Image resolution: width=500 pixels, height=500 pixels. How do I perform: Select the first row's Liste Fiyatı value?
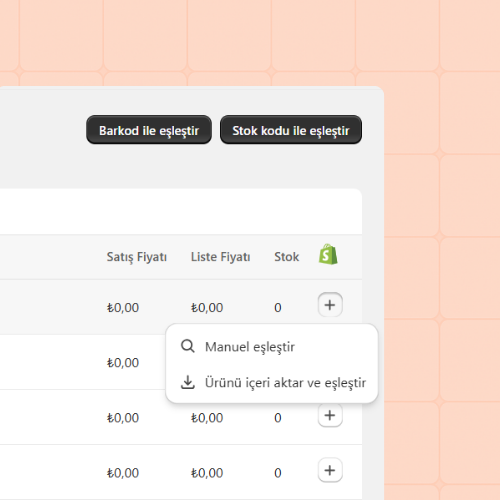coord(207,307)
